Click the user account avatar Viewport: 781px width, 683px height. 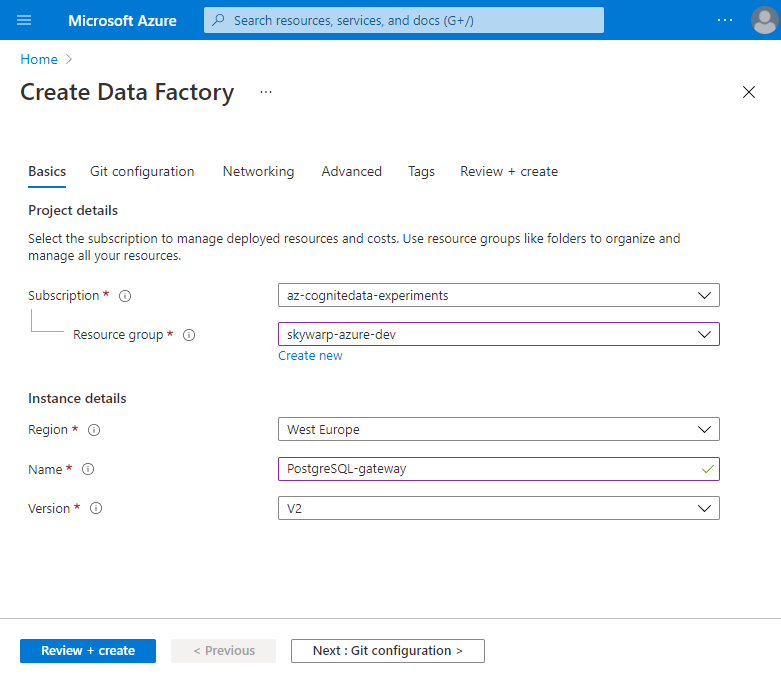click(765, 20)
